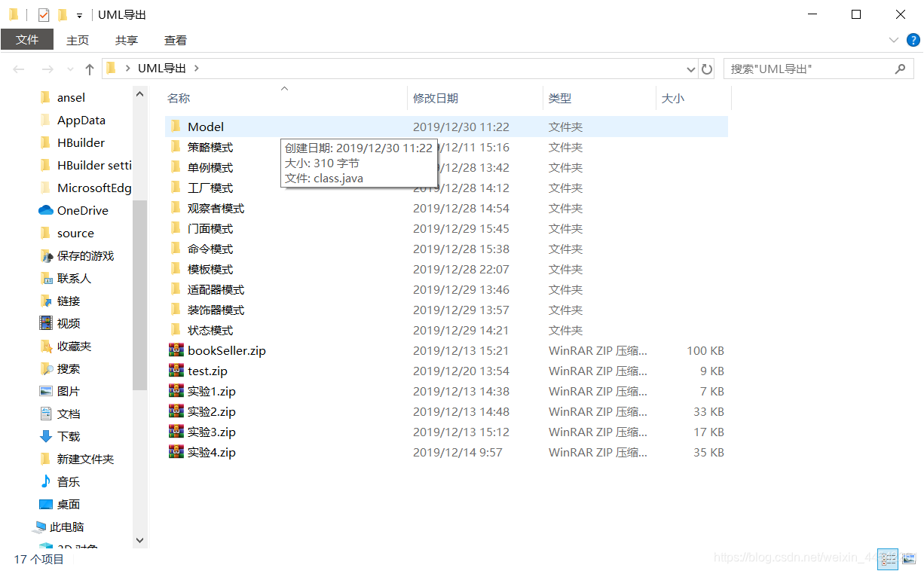Screen dimensions: 924x571
Task: Sort by 大小 column header
Action: 673,98
